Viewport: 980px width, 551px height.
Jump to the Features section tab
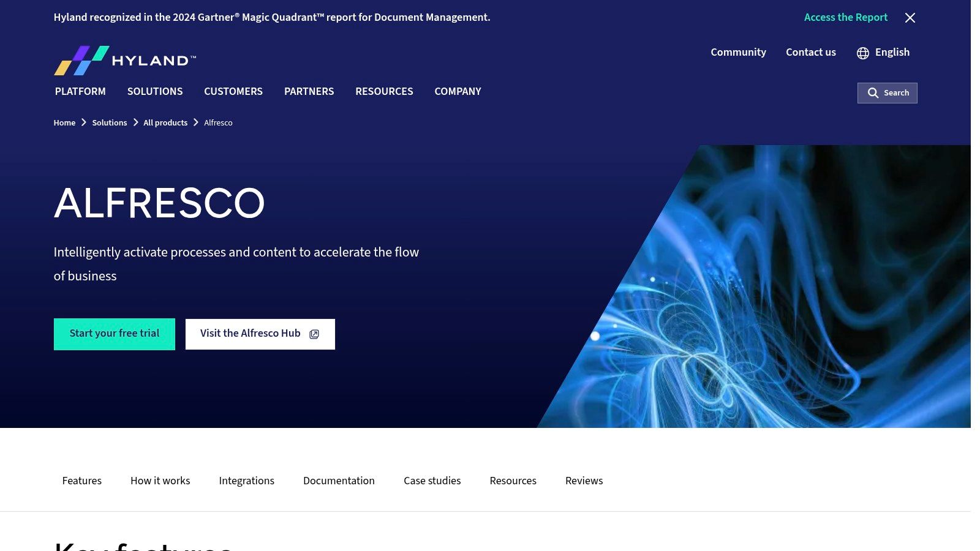coord(82,481)
